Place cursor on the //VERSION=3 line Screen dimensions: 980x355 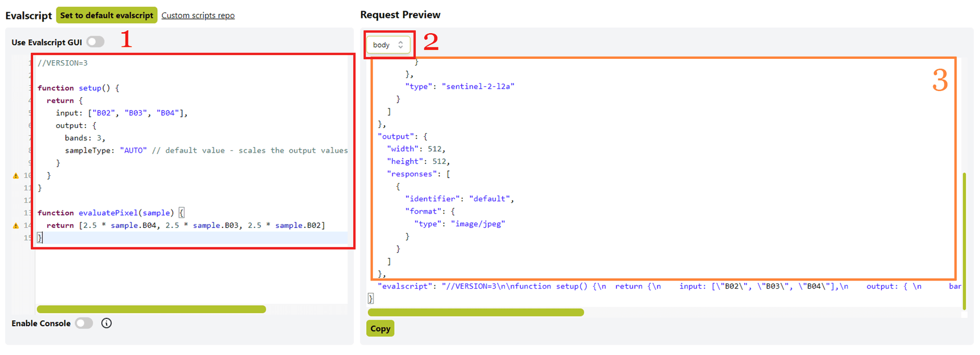point(62,63)
